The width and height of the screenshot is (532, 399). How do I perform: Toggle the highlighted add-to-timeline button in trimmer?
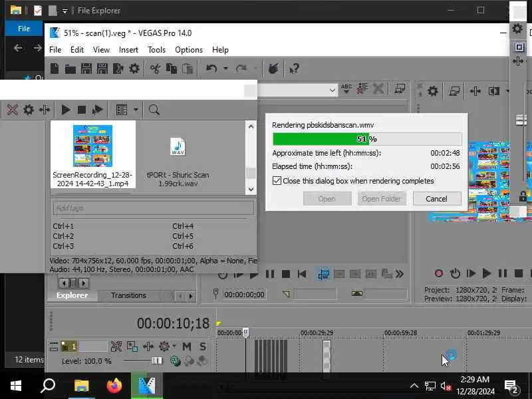[x=323, y=274]
